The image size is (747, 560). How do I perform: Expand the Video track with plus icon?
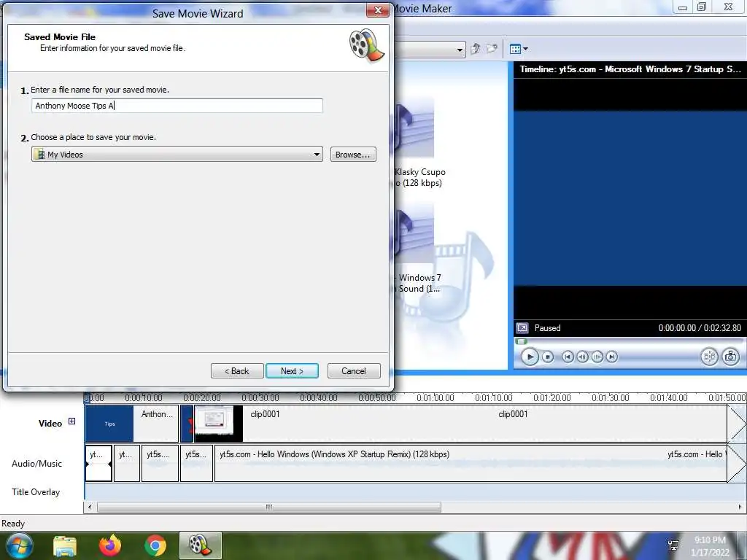pos(71,421)
